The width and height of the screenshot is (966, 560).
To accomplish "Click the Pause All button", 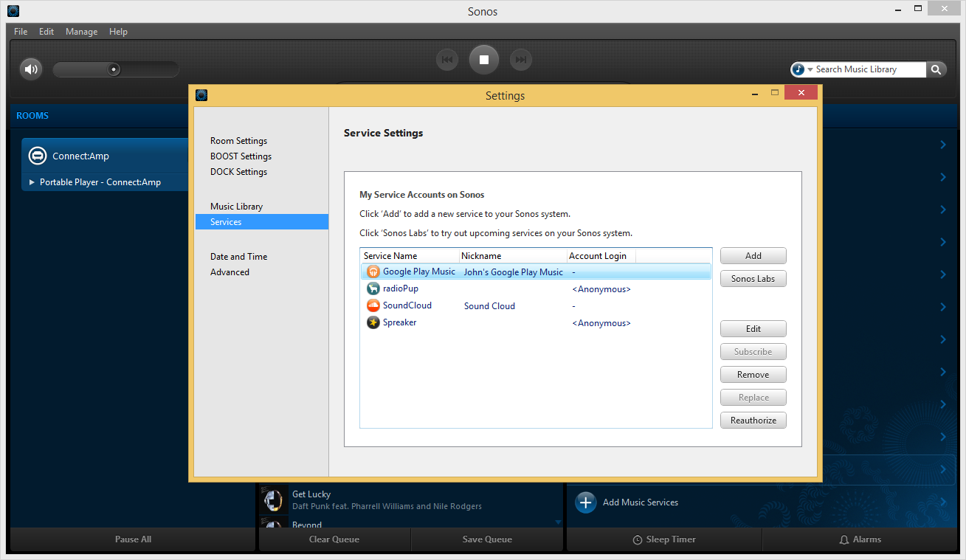I will (133, 539).
